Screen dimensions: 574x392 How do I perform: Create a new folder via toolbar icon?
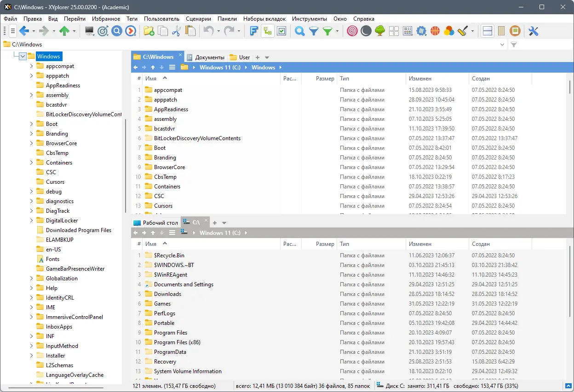coord(149,31)
